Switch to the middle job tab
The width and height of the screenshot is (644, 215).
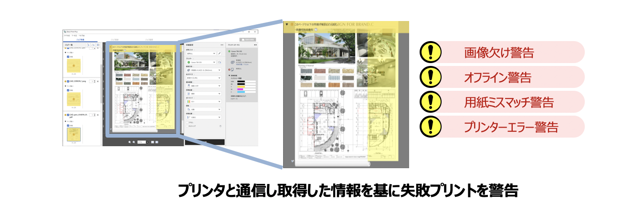tap(115, 40)
